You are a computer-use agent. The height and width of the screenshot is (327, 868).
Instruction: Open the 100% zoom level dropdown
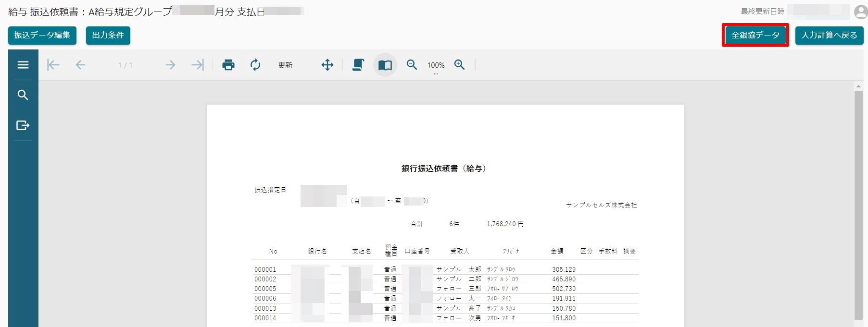pyautogui.click(x=436, y=66)
